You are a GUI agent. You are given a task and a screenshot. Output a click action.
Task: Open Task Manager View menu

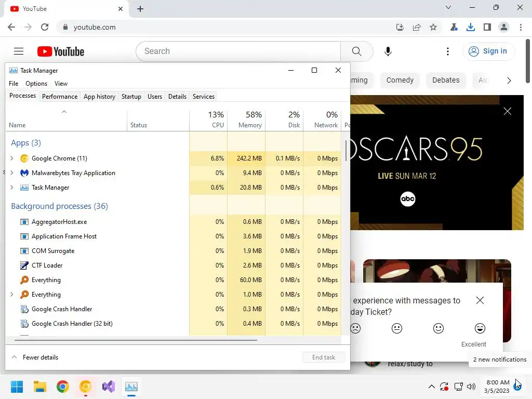tap(61, 84)
